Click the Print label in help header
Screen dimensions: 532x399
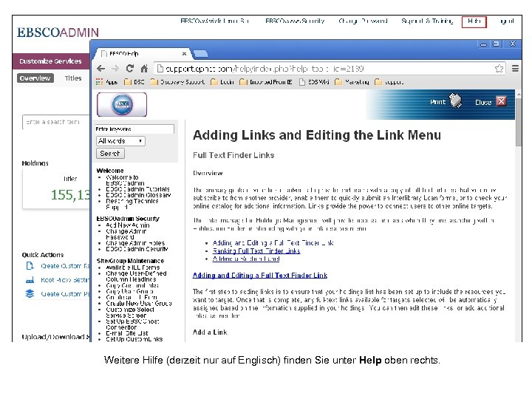(437, 102)
